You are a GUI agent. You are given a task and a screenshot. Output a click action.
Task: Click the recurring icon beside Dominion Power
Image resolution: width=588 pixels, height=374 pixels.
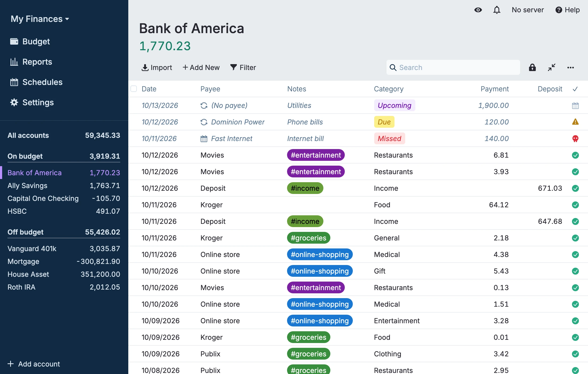tap(204, 122)
